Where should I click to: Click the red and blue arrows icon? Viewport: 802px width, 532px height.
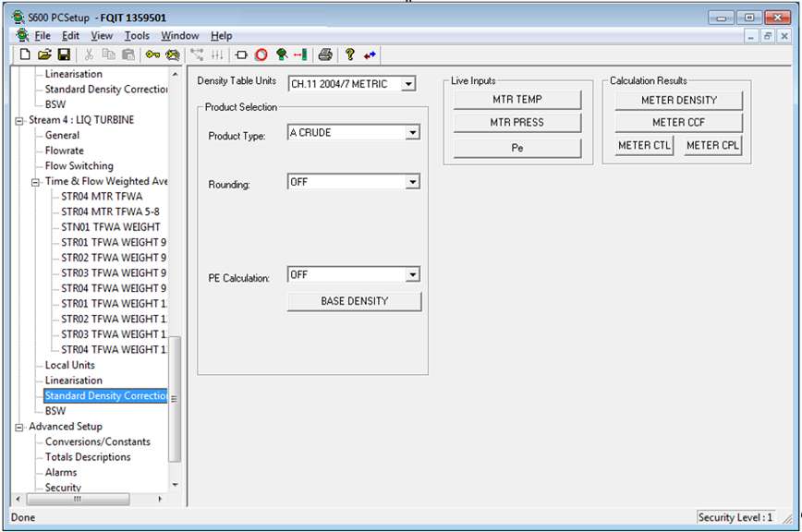click(370, 54)
